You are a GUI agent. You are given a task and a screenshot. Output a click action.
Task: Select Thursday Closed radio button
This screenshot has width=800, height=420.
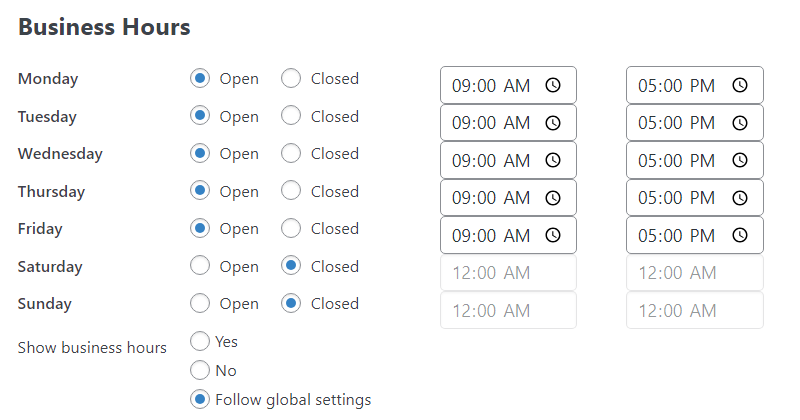coord(291,191)
